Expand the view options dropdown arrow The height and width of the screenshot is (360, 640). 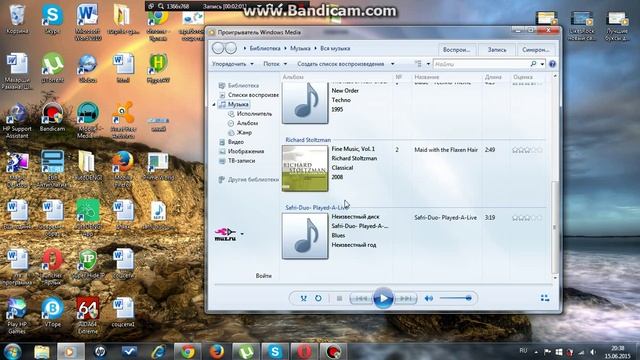(x=428, y=64)
